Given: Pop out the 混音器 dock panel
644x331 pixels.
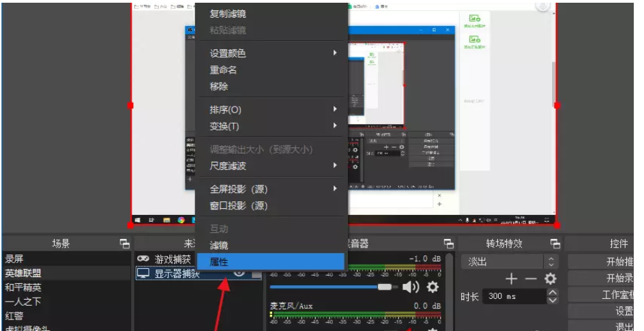Looking at the screenshot, I should coord(448,244).
